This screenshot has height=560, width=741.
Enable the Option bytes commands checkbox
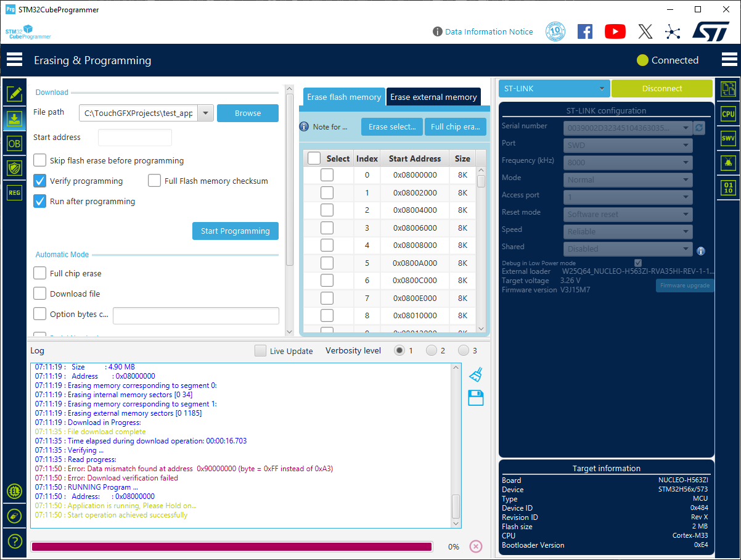[40, 314]
